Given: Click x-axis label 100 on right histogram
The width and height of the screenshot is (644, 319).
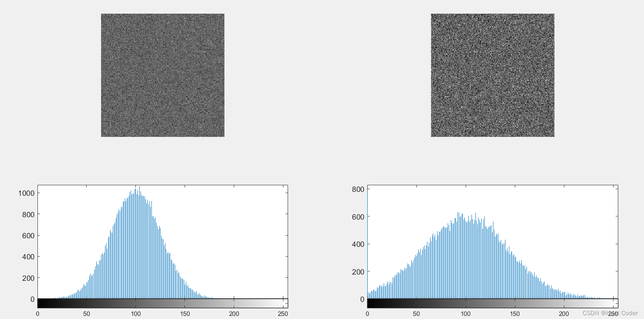Looking at the screenshot, I should coord(466,314).
